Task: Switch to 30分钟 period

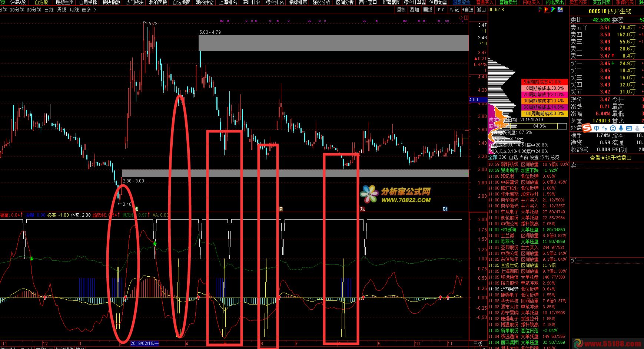Action: tap(17, 10)
